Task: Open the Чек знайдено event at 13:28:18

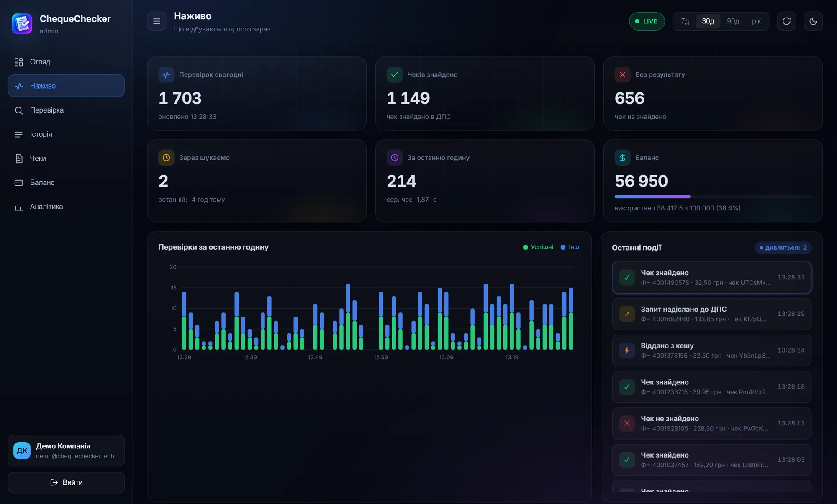Action: [711, 387]
